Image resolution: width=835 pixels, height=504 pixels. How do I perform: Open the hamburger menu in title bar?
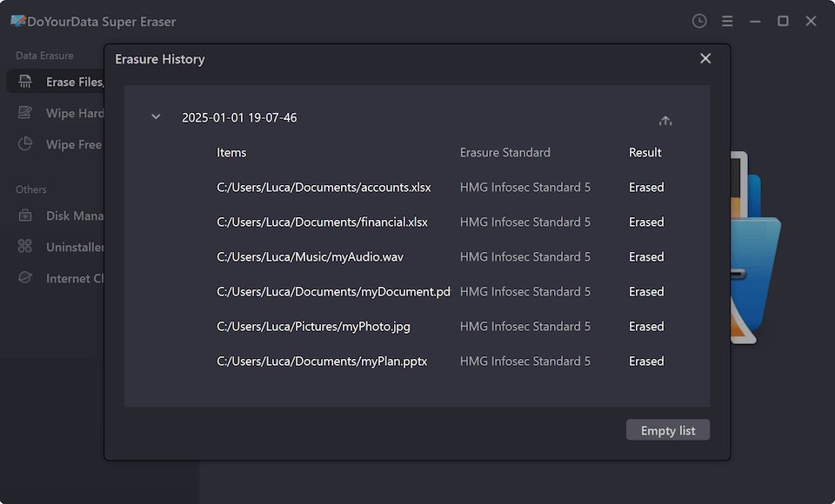click(727, 21)
